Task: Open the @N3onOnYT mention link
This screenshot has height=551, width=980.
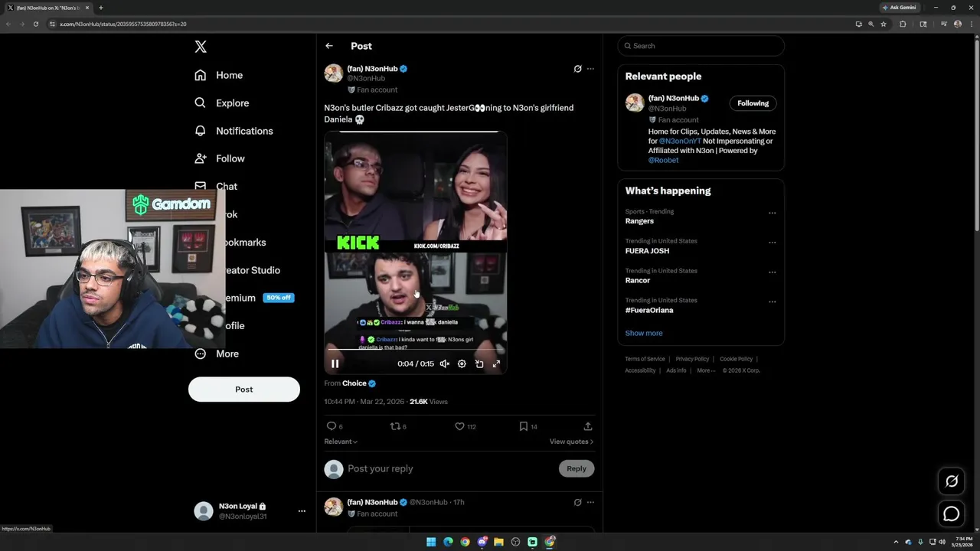Action: click(x=680, y=141)
